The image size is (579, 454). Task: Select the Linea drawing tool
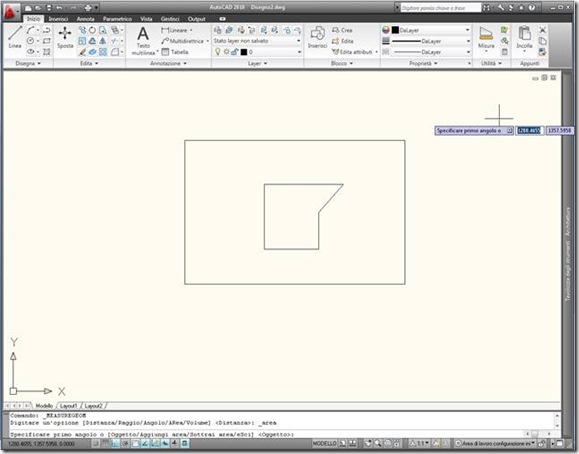click(x=15, y=37)
